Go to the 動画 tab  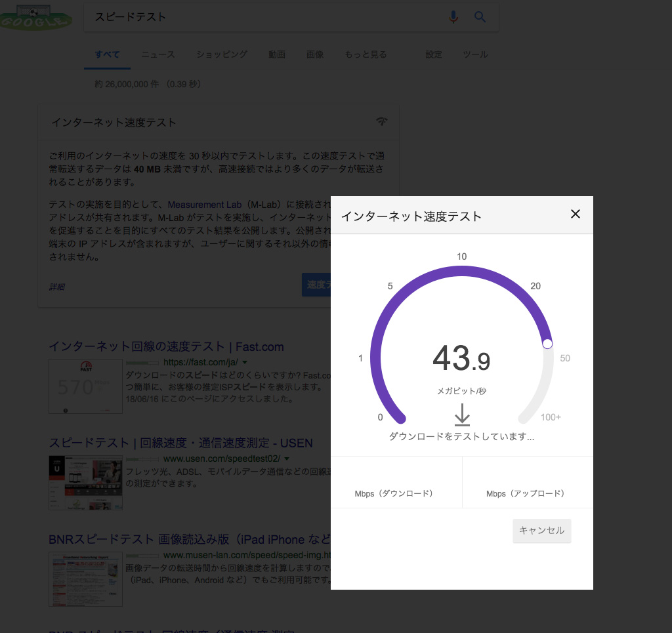pos(277,54)
